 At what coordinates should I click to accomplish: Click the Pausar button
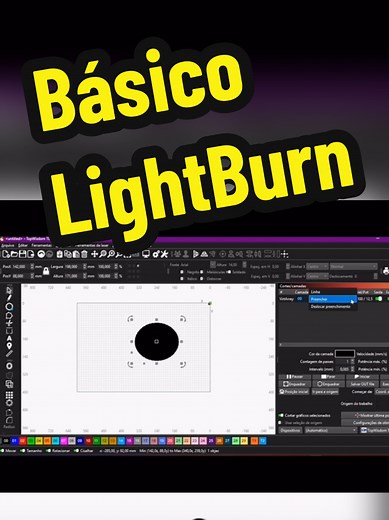[295, 377]
